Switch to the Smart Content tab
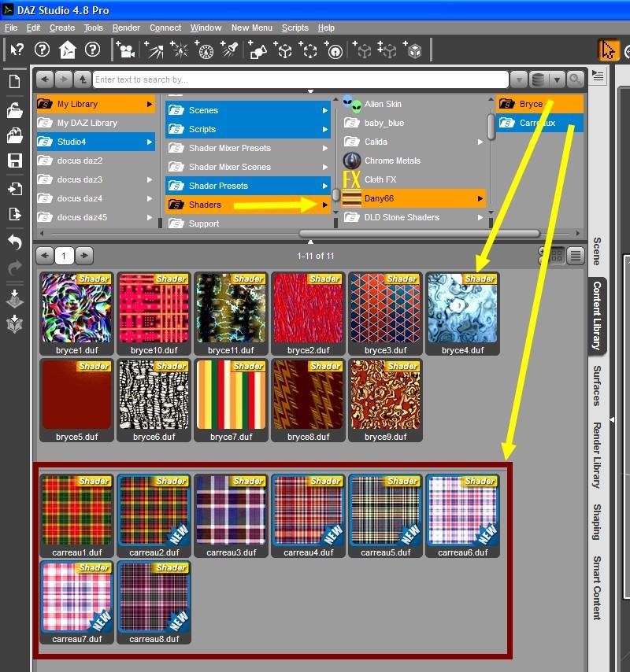The height and width of the screenshot is (672, 630). (597, 588)
